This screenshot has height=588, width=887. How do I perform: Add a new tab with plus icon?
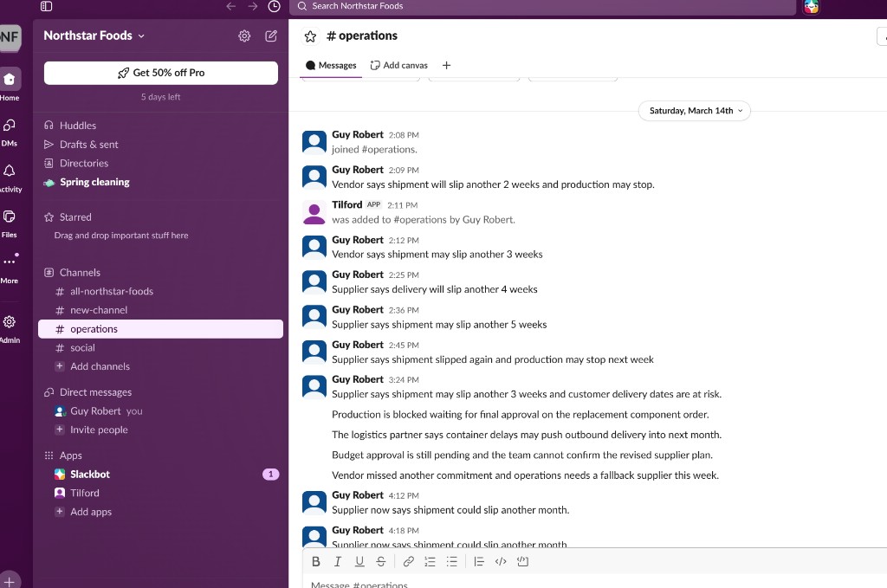[x=446, y=66]
